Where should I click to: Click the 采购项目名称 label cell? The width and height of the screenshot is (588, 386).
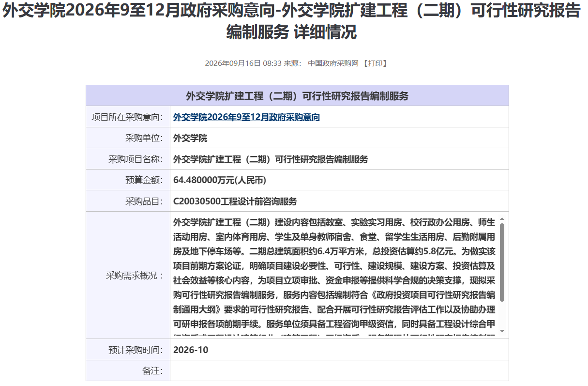coord(128,159)
